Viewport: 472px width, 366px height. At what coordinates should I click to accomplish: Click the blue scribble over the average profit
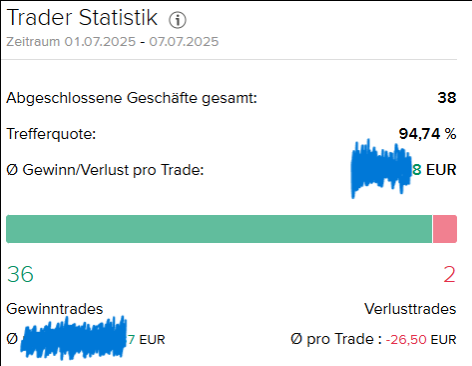[x=381, y=168]
